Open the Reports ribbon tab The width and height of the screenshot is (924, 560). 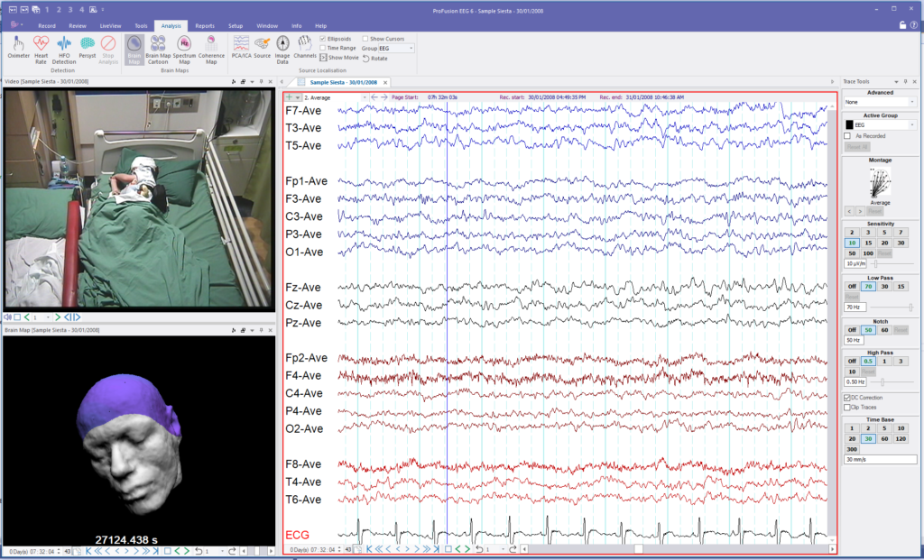click(205, 26)
